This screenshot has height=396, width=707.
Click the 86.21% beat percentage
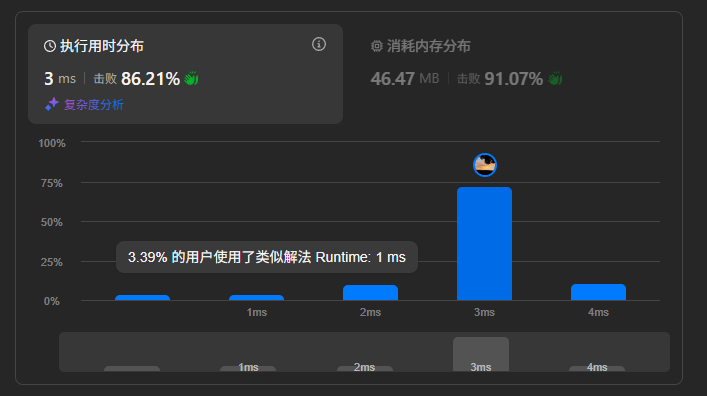click(x=151, y=78)
